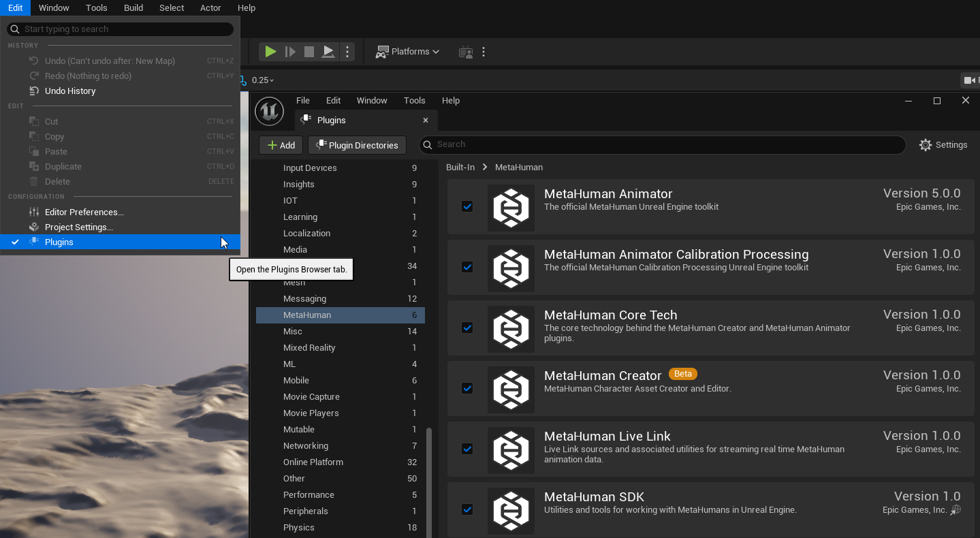Open Edit menu in Plugins window
Screen dimensions: 980x538
click(x=333, y=100)
